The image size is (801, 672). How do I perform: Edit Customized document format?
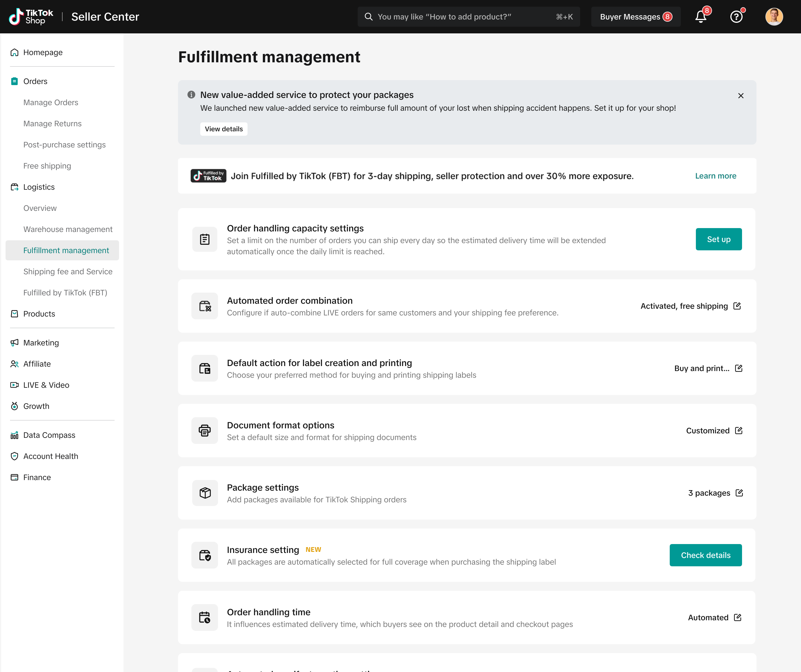(x=738, y=431)
